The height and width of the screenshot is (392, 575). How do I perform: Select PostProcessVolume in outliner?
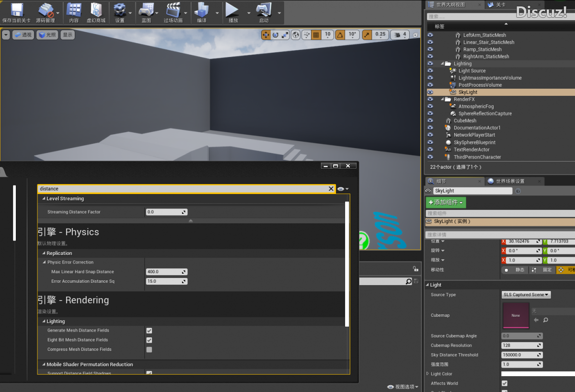pyautogui.click(x=480, y=85)
